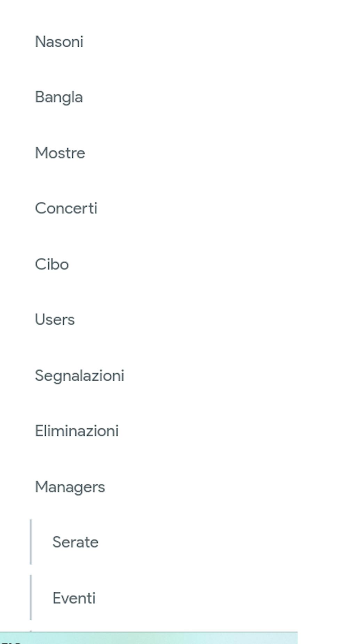Open the Eventi sub-item under Managers
The height and width of the screenshot is (644, 348).
coord(74,598)
